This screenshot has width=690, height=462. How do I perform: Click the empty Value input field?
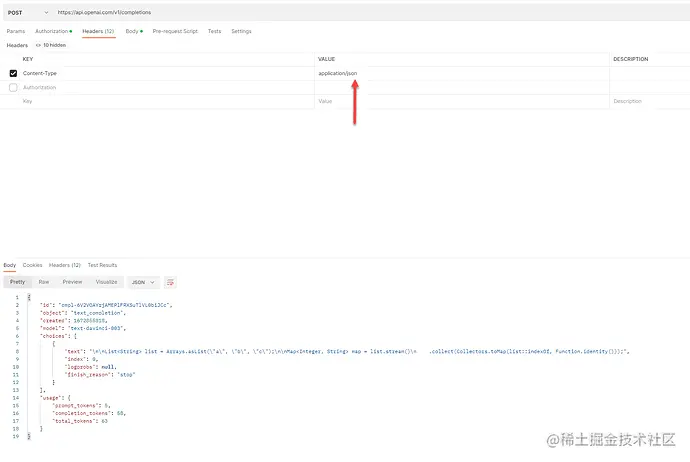coord(462,101)
